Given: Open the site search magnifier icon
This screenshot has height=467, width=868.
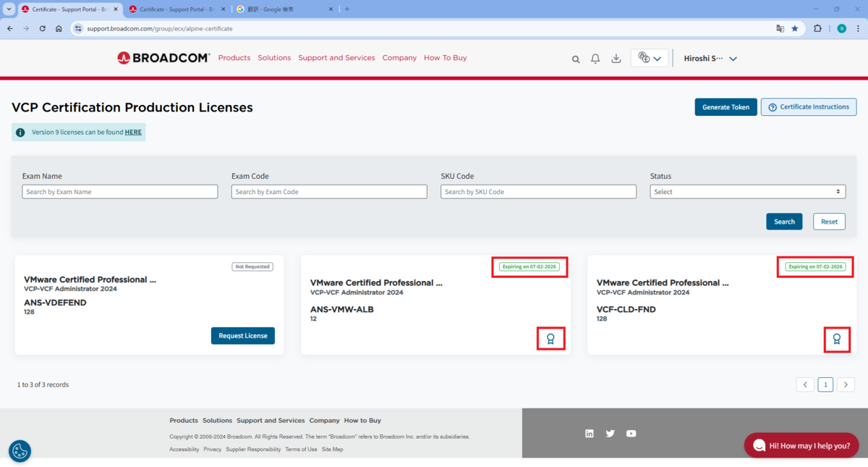Looking at the screenshot, I should 576,59.
